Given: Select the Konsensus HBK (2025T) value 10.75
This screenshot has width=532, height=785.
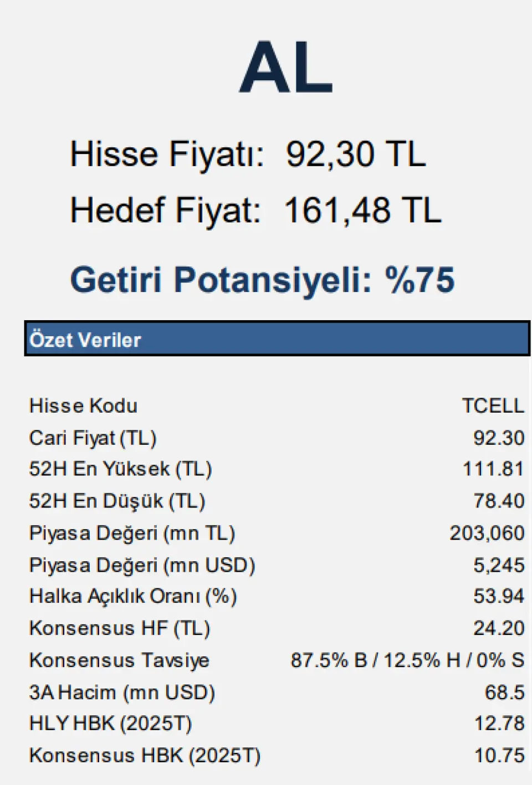Looking at the screenshot, I should [x=499, y=755].
